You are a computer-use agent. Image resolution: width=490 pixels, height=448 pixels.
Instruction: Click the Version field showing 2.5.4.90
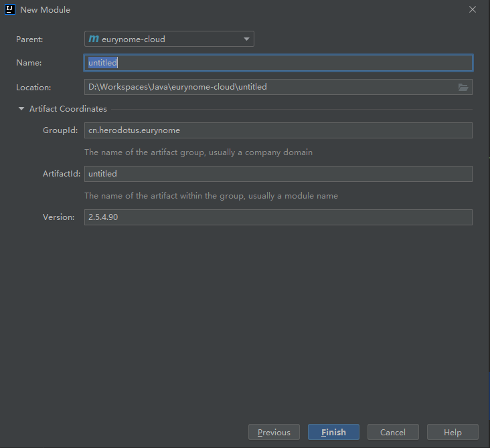click(x=278, y=217)
